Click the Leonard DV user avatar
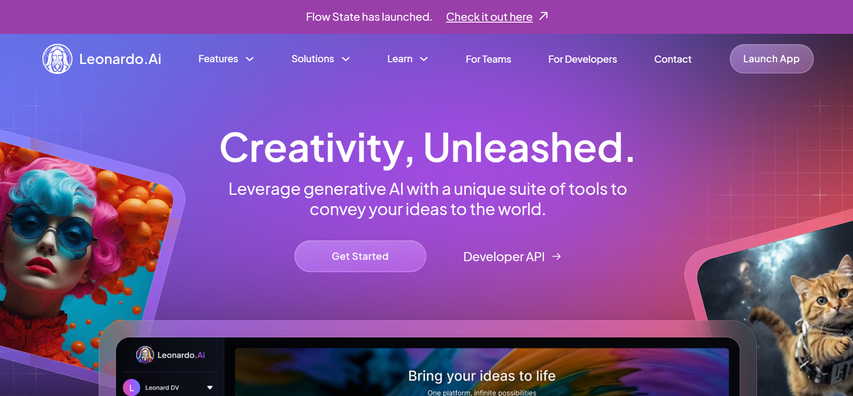853x396 pixels. point(131,388)
